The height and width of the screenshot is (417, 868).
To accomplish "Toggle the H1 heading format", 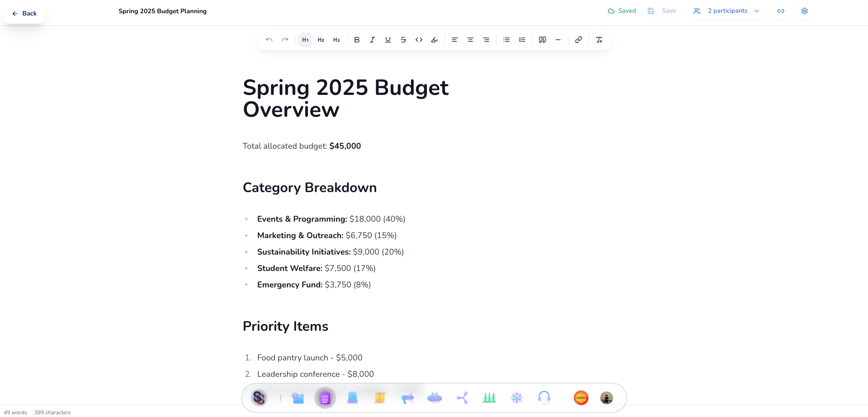I will pos(305,40).
